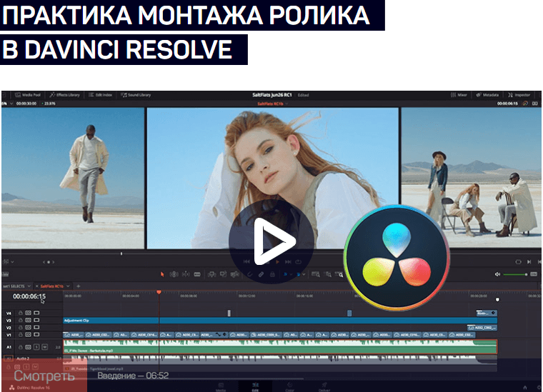Open the Effects Library panel
Viewport: 543px width, 392px height.
coord(64,95)
